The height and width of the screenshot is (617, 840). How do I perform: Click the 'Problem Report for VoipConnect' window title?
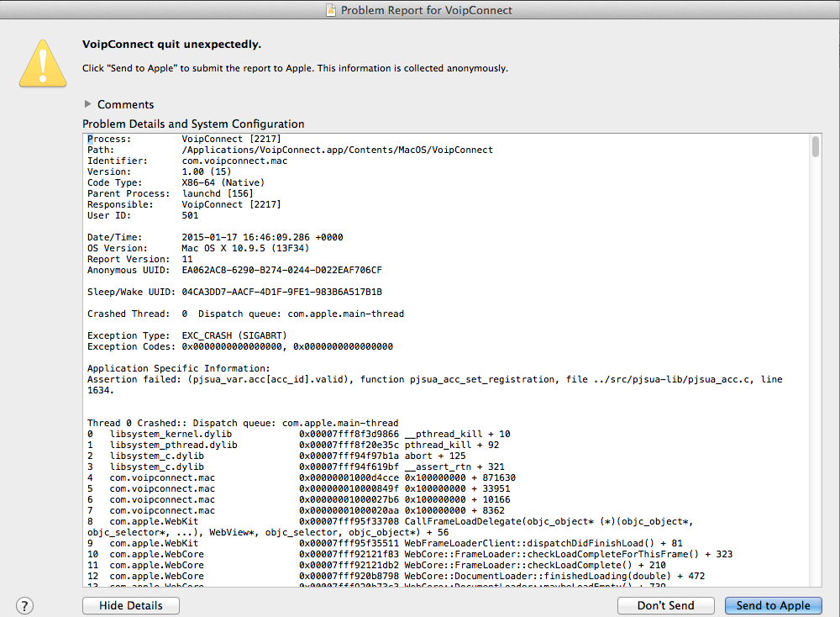427,10
